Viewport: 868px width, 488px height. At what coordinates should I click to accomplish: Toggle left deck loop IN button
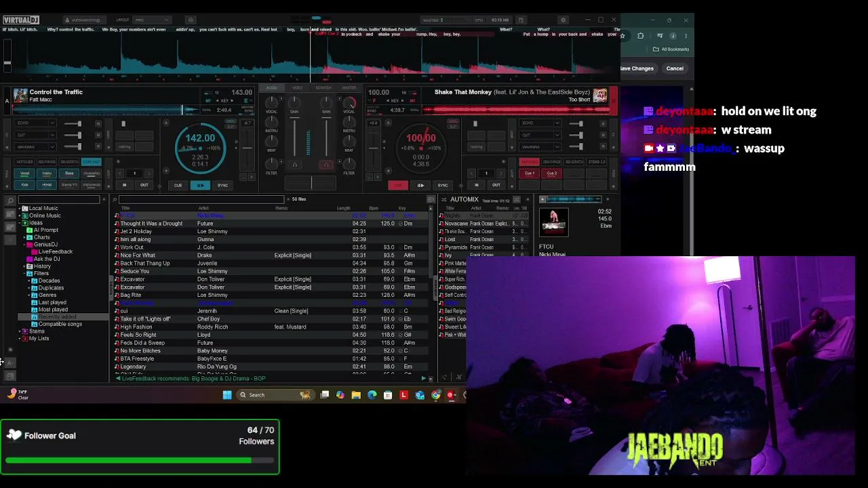coord(124,185)
